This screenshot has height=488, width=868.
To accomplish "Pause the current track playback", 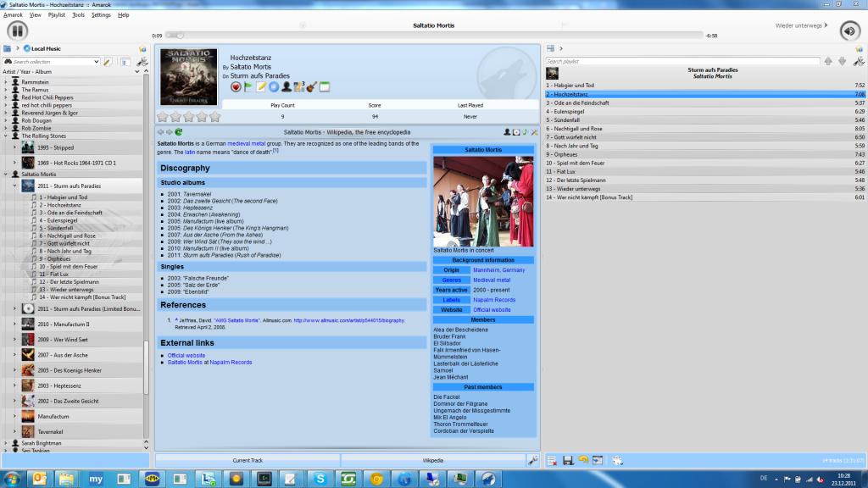I will point(17,31).
